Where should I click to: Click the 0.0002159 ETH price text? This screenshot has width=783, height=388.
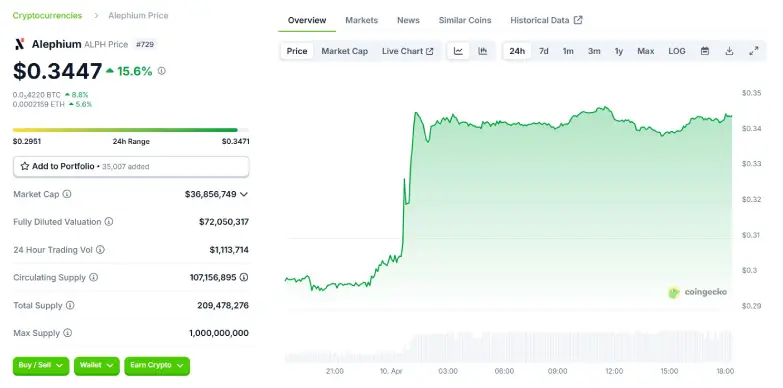[37, 104]
